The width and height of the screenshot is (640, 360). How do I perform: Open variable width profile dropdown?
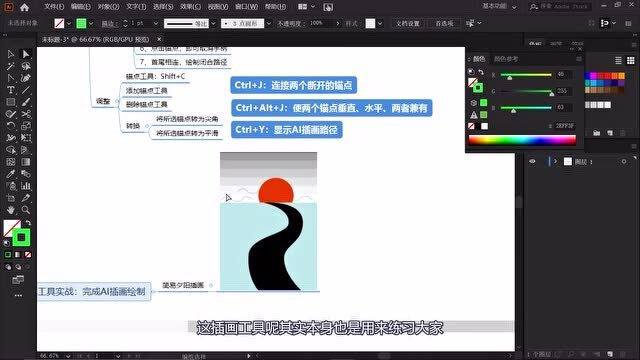tap(213, 24)
